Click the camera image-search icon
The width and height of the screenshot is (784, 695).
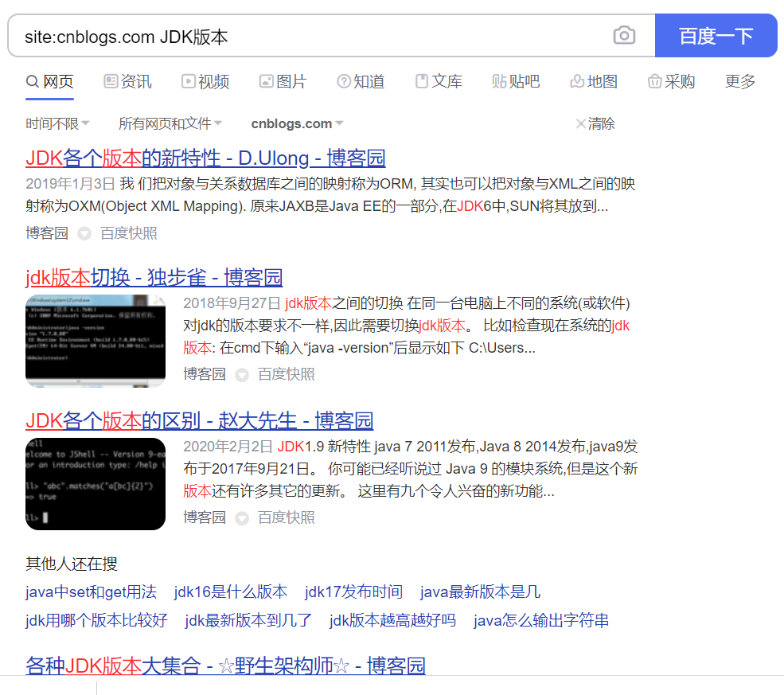point(624,36)
